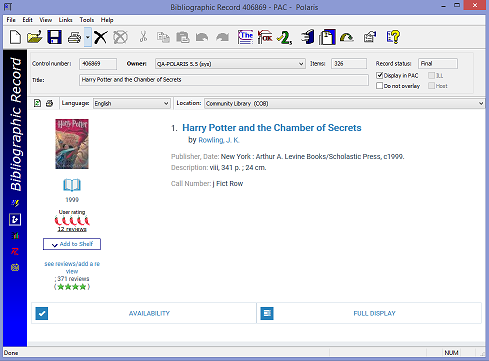The height and width of the screenshot is (361, 489).
Task: Open the Location combo box
Action: tap(345, 103)
